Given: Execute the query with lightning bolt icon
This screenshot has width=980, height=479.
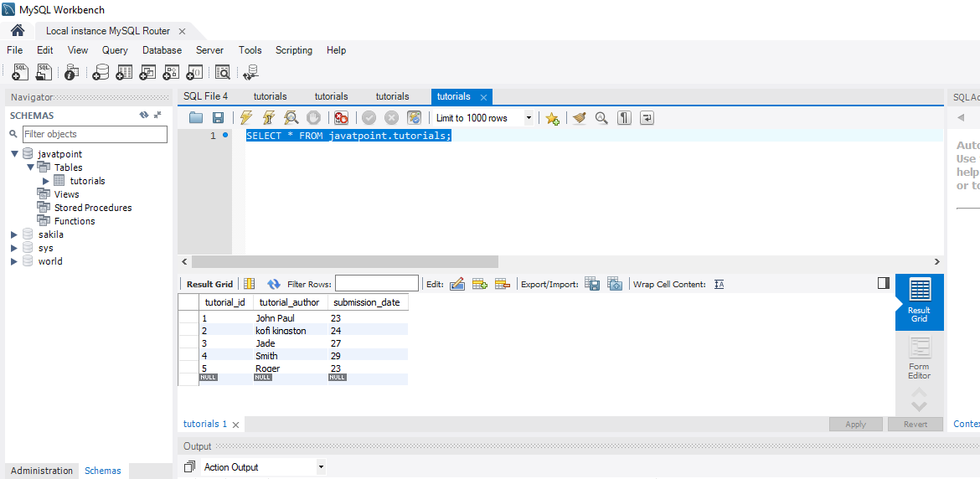Looking at the screenshot, I should pyautogui.click(x=246, y=117).
